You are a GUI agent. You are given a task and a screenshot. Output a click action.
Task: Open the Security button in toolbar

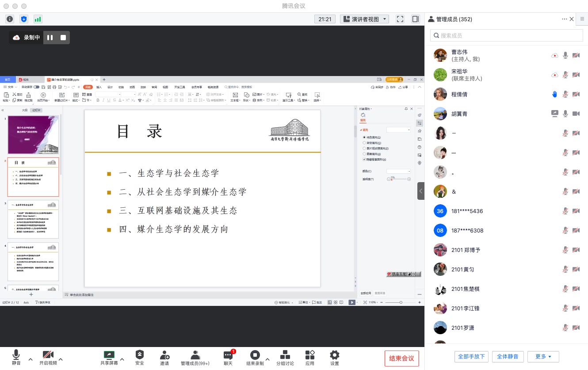coord(140,357)
